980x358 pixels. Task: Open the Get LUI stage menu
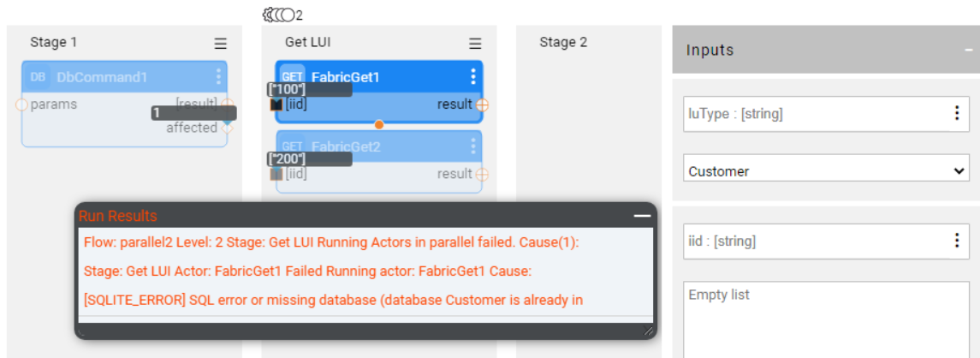point(475,43)
